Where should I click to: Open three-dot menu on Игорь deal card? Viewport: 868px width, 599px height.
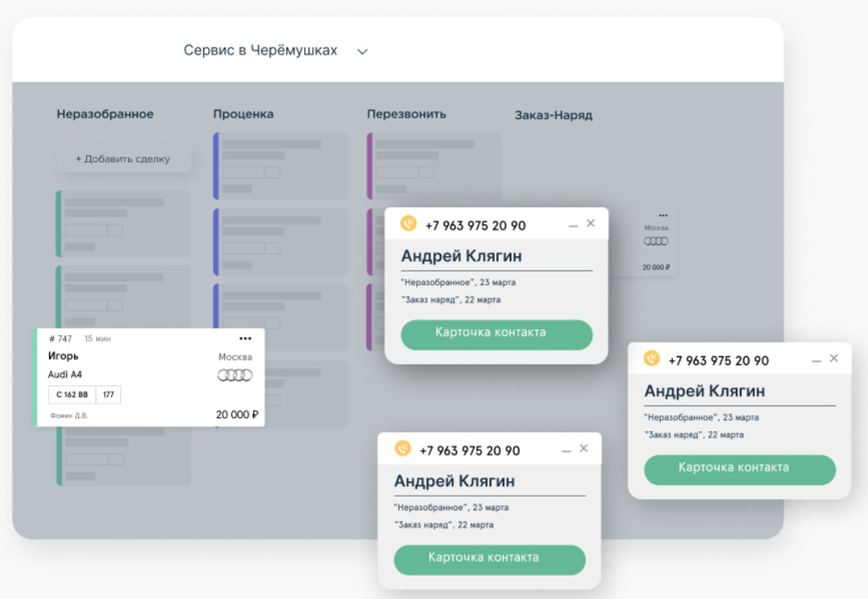point(245,339)
